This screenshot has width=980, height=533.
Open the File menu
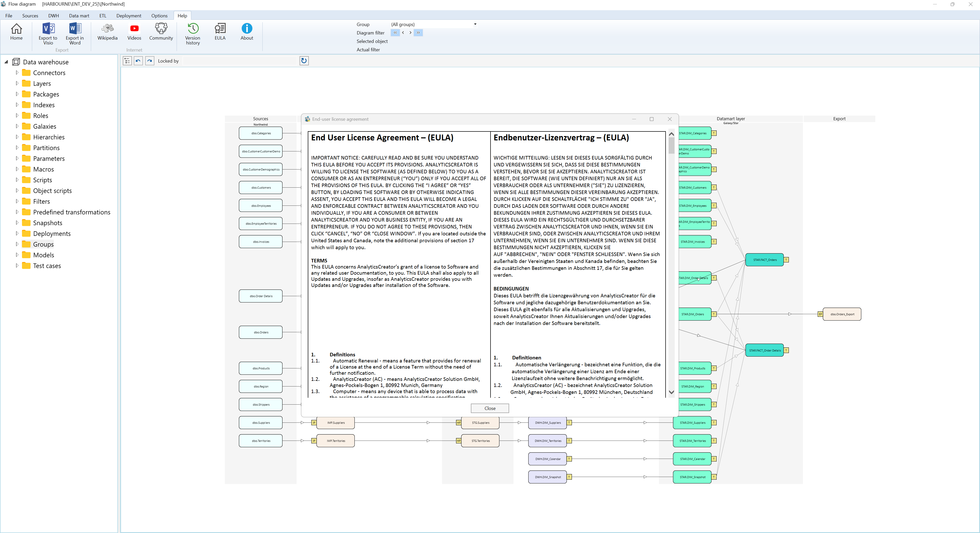click(9, 16)
